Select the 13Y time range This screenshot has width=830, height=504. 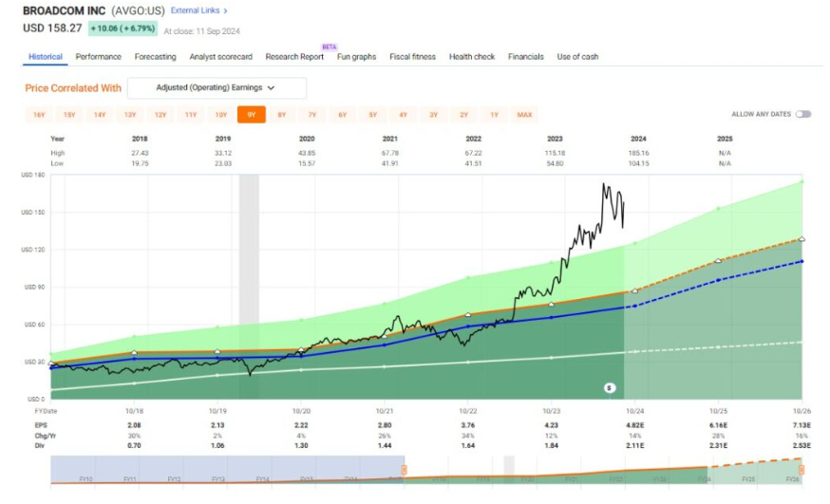[130, 115]
